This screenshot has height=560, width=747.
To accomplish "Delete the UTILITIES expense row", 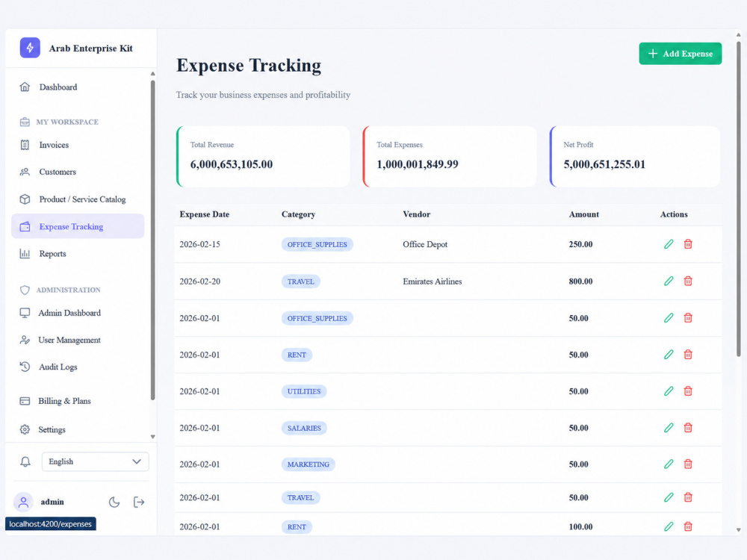I will click(x=688, y=391).
